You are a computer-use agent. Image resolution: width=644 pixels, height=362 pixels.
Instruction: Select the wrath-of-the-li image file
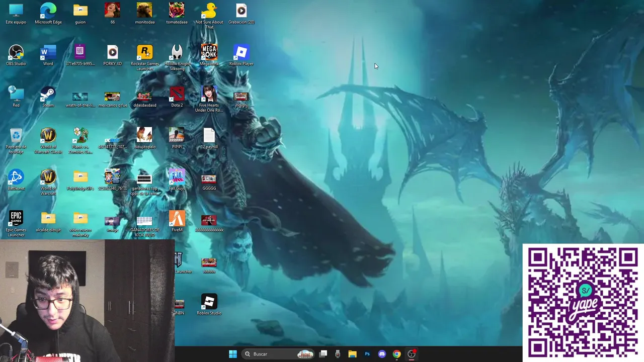point(80,99)
